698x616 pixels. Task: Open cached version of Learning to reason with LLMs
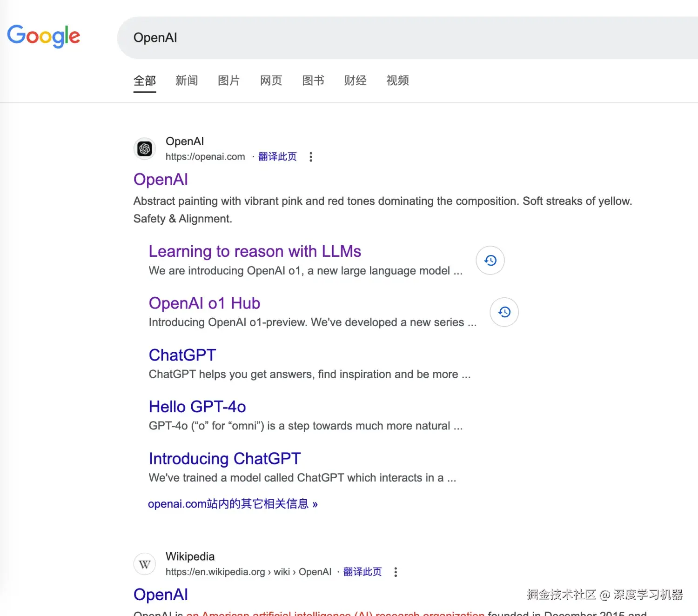(490, 261)
